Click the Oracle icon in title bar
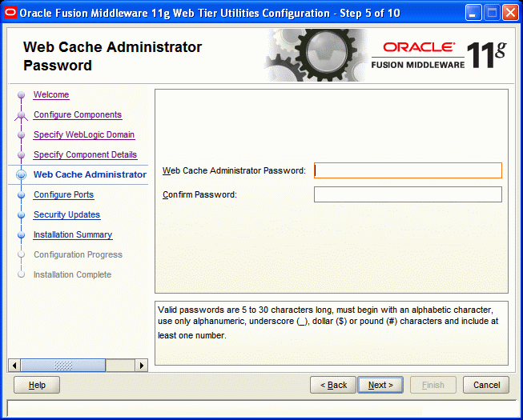The height and width of the screenshot is (420, 523). [10, 12]
